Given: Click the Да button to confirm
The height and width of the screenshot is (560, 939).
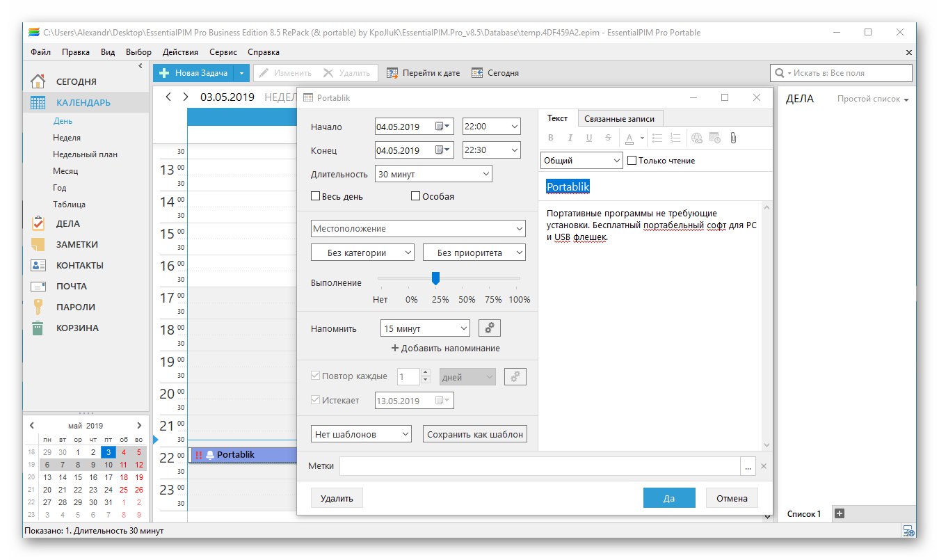Looking at the screenshot, I should 669,498.
